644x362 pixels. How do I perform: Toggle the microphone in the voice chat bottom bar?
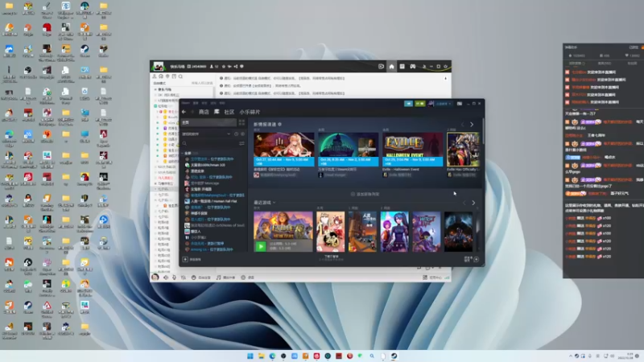click(x=174, y=278)
